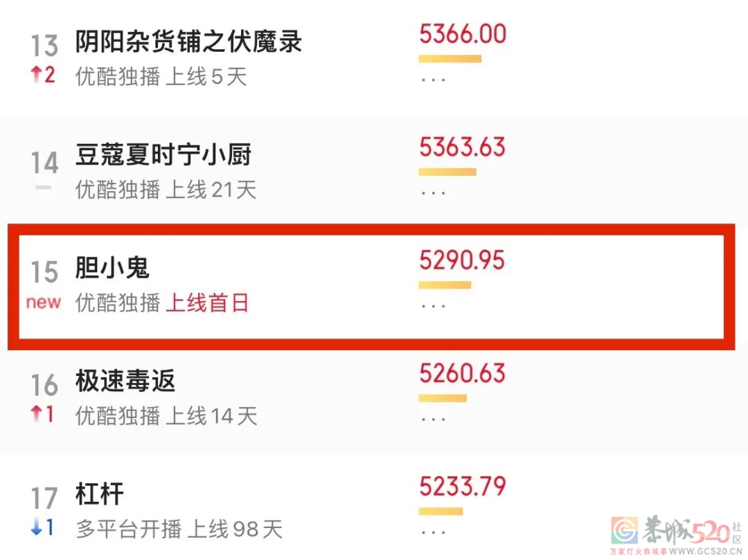Screen dimensions: 748x560
Task: Click the heat score 5363.63
Action: tap(462, 147)
